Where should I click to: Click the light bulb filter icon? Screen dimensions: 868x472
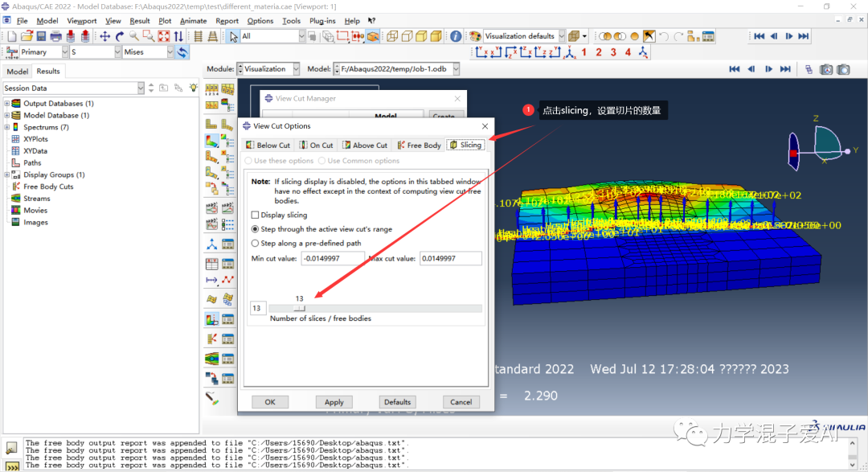point(193,88)
